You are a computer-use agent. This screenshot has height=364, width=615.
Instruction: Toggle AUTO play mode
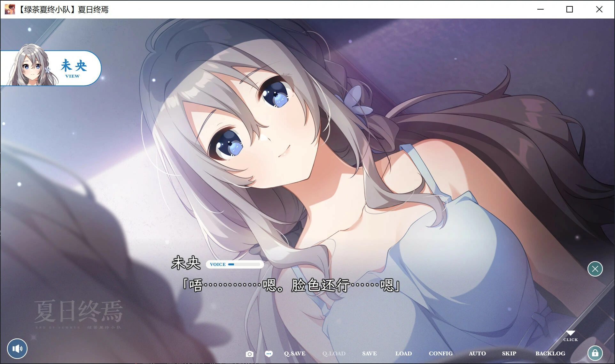pos(477,353)
